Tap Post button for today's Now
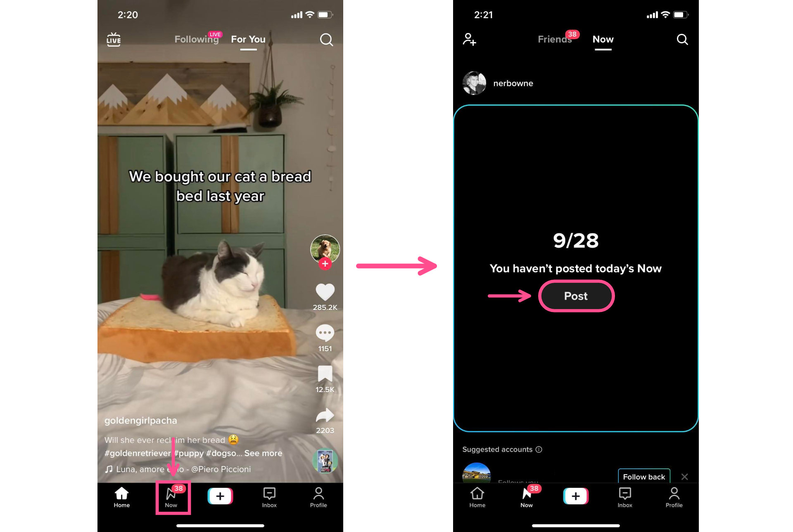Viewport: 793px width, 532px height. point(575,296)
